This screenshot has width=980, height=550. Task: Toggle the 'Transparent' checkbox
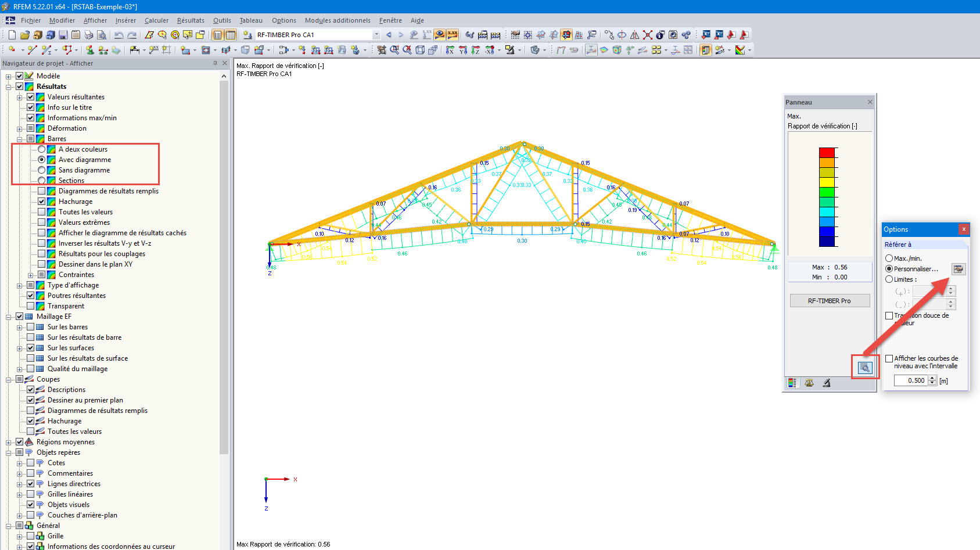pos(31,306)
